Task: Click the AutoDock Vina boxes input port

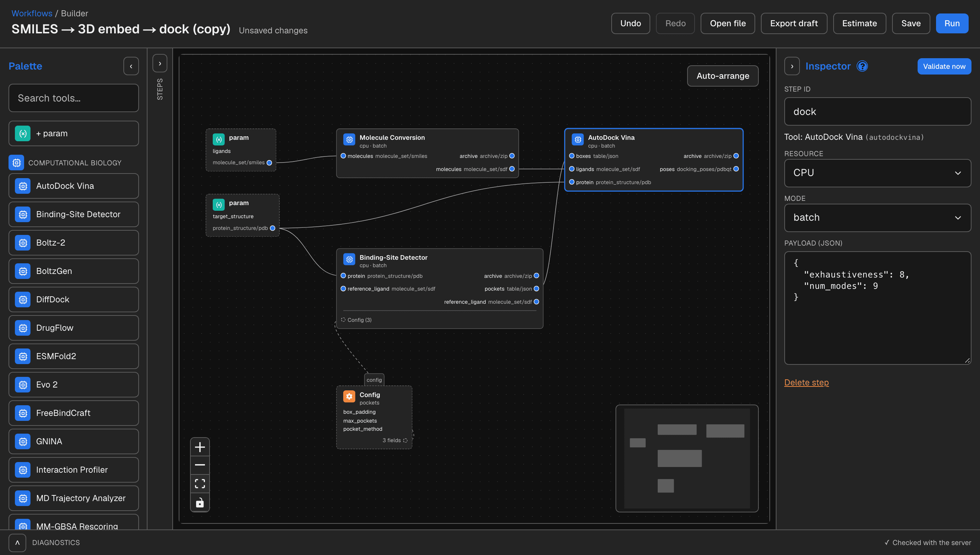Action: [x=572, y=156]
